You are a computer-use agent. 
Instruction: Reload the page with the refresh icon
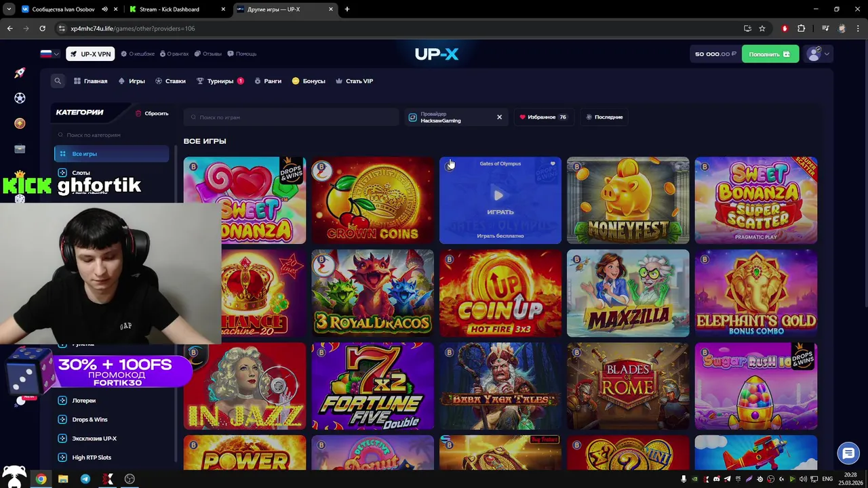42,28
